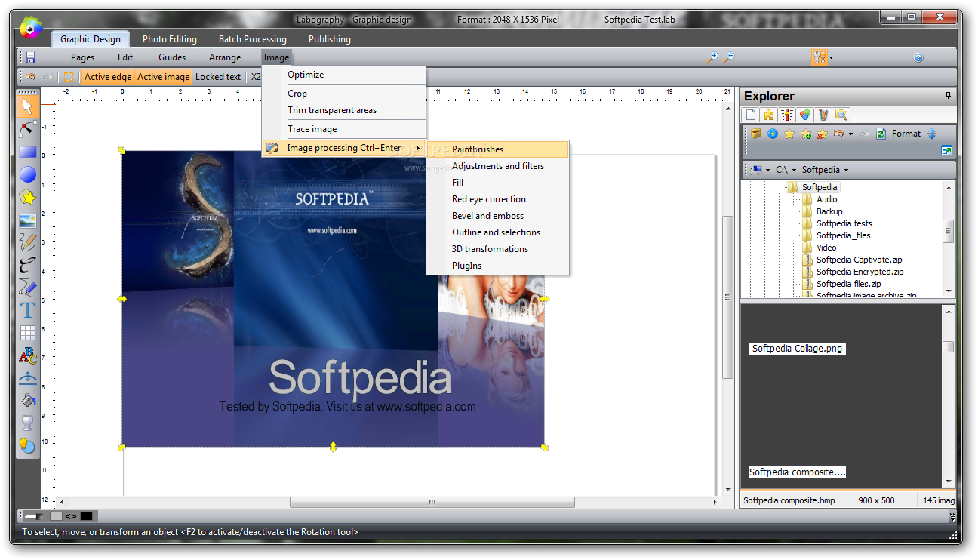Image resolution: width=978 pixels, height=560 pixels.
Task: Select the Text tool
Action: tap(28, 310)
